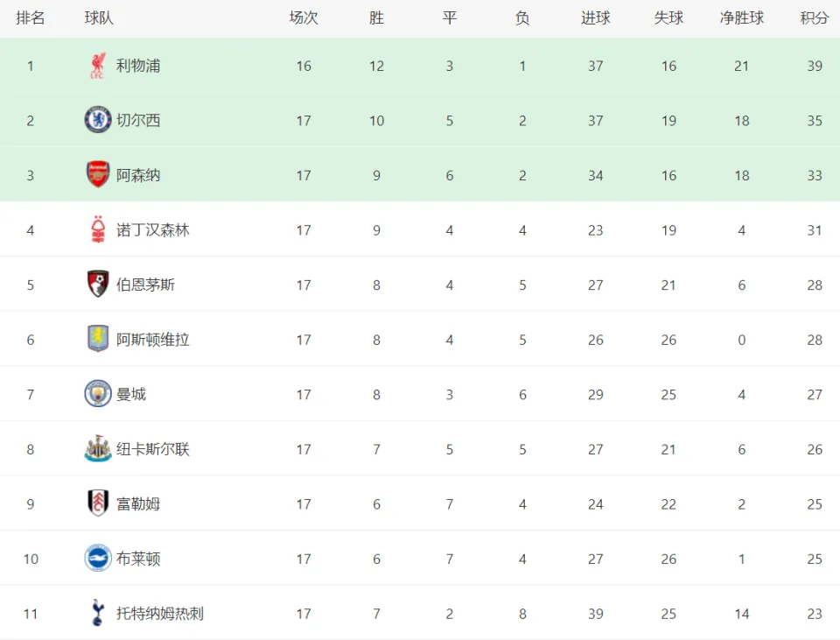The image size is (840, 640).
Task: Open the 利物浦 team name link
Action: (x=138, y=66)
